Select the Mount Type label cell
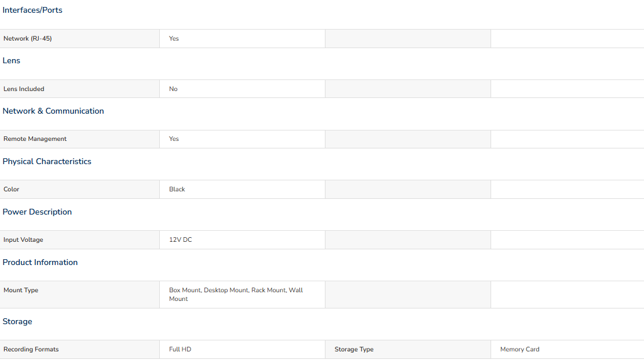Image resolution: width=644 pixels, height=363 pixels. (80, 295)
